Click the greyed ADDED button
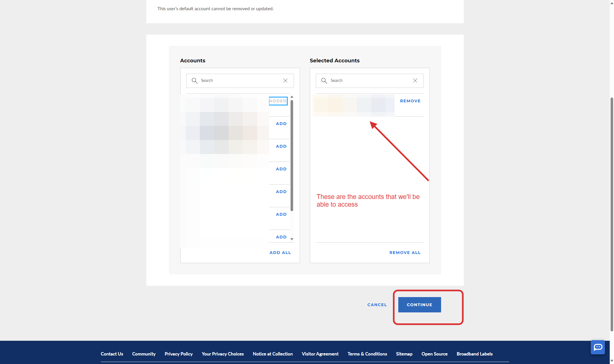 (278, 101)
